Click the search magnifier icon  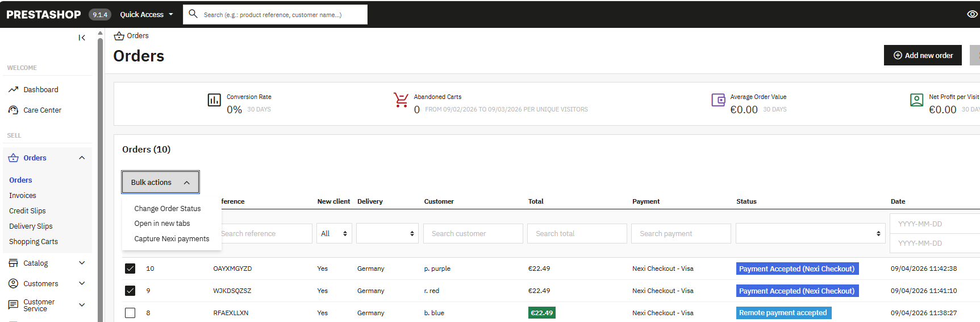coord(193,14)
